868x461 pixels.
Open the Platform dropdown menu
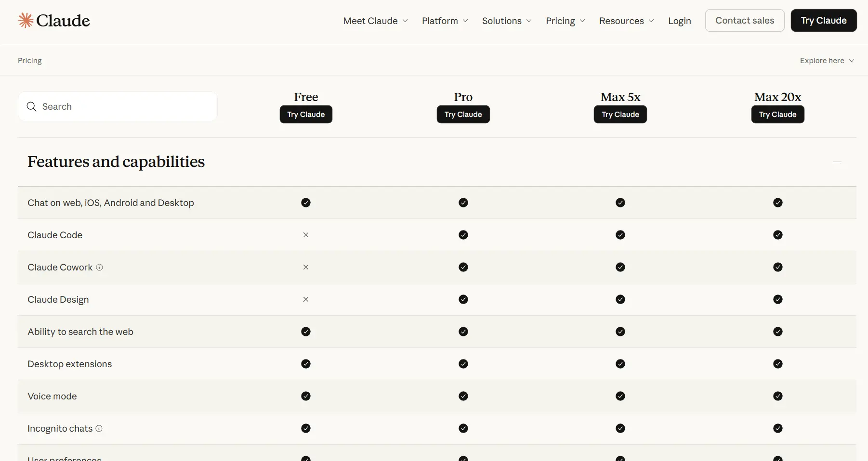click(x=445, y=21)
